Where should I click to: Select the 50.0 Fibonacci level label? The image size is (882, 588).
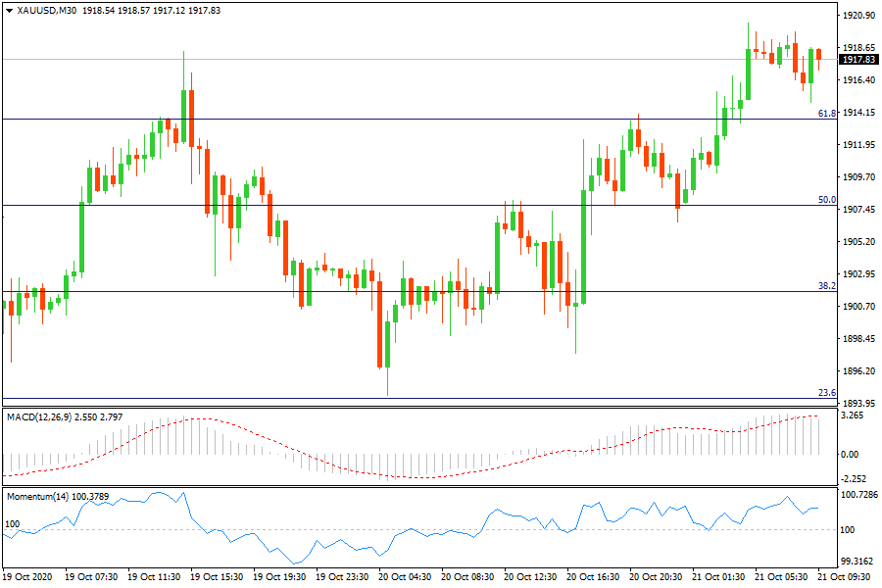click(827, 200)
